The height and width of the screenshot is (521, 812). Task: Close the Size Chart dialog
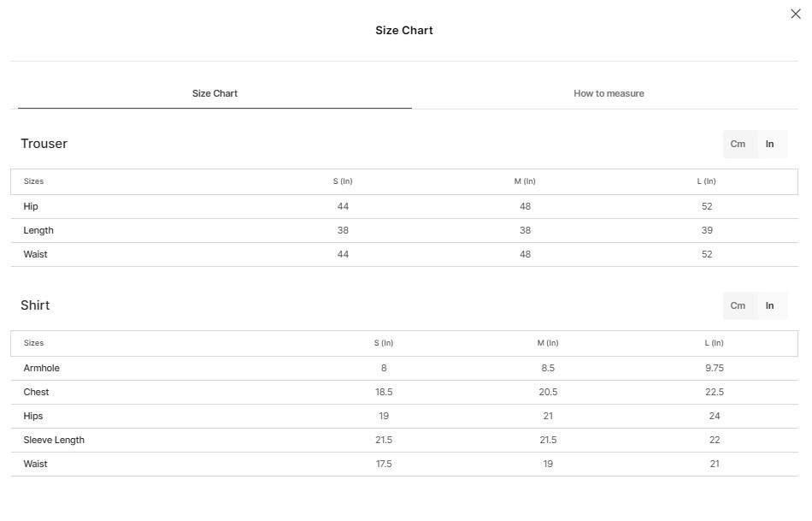(x=796, y=14)
